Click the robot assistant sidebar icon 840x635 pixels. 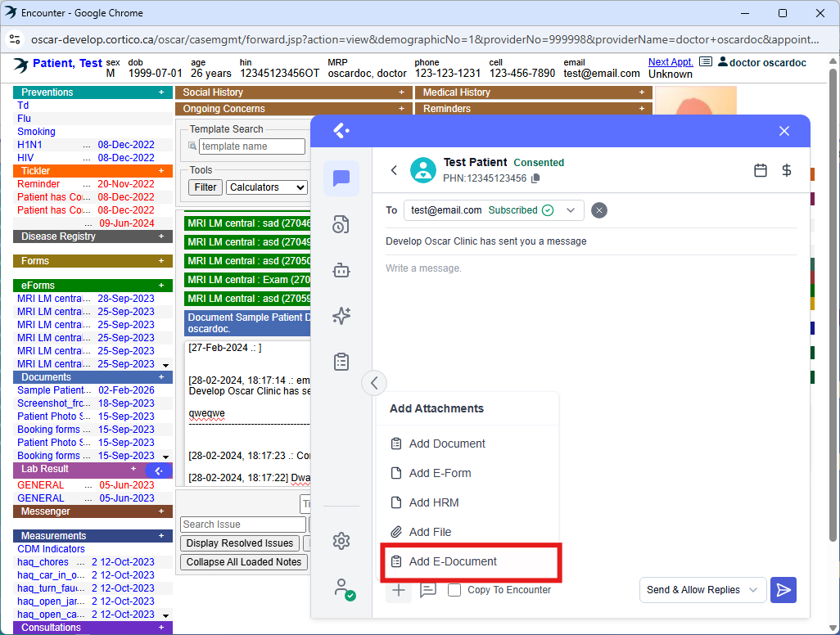click(341, 271)
